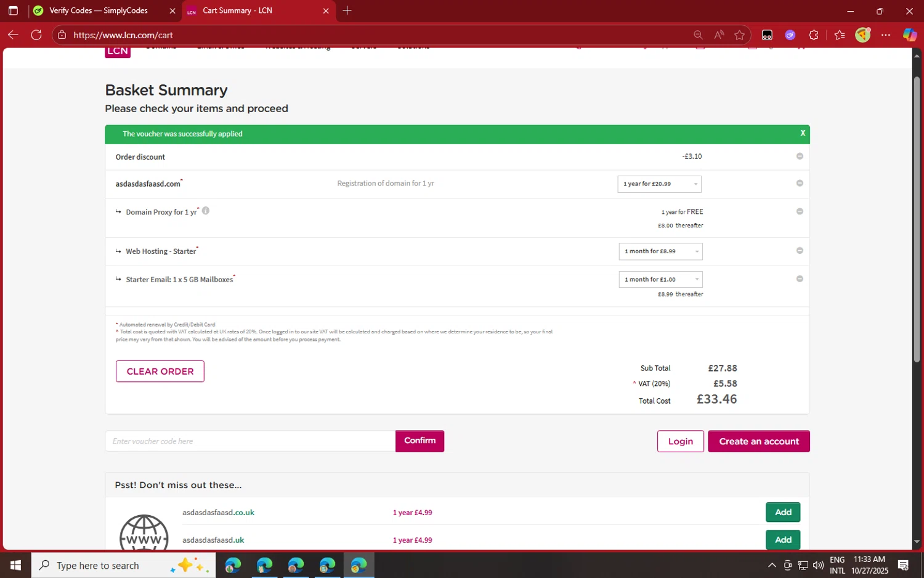This screenshot has height=578, width=924.
Task: Add page to favorites star
Action: (740, 35)
